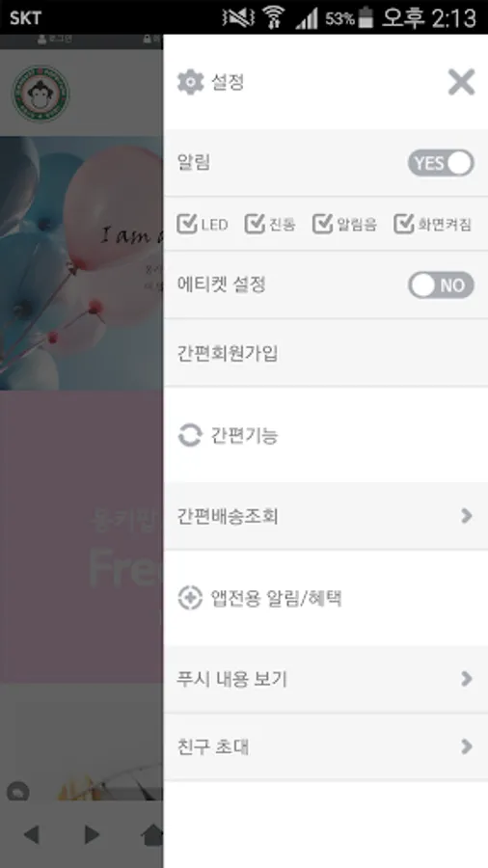Tap the home icon in bottom bar
The height and width of the screenshot is (868, 488).
(152, 835)
